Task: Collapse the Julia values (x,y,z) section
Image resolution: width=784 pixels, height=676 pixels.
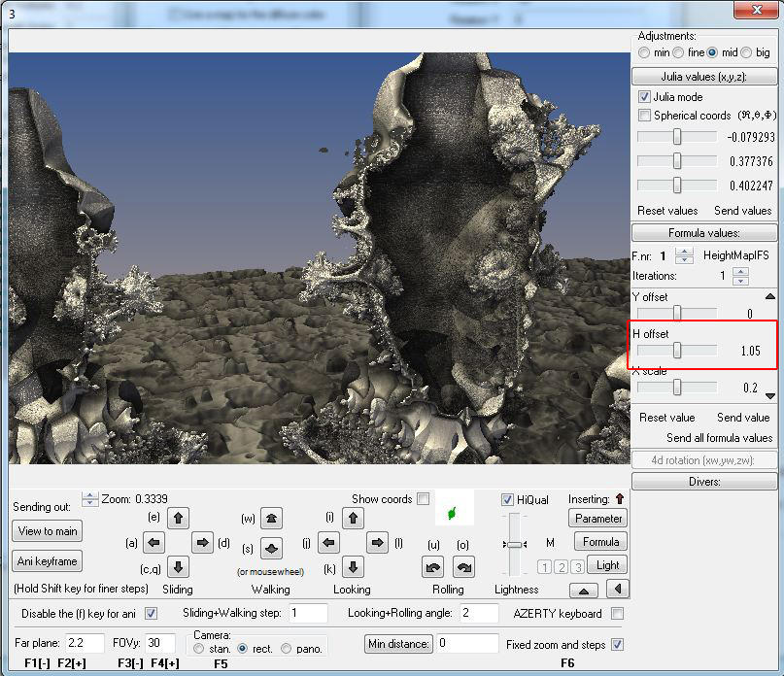Action: point(704,77)
